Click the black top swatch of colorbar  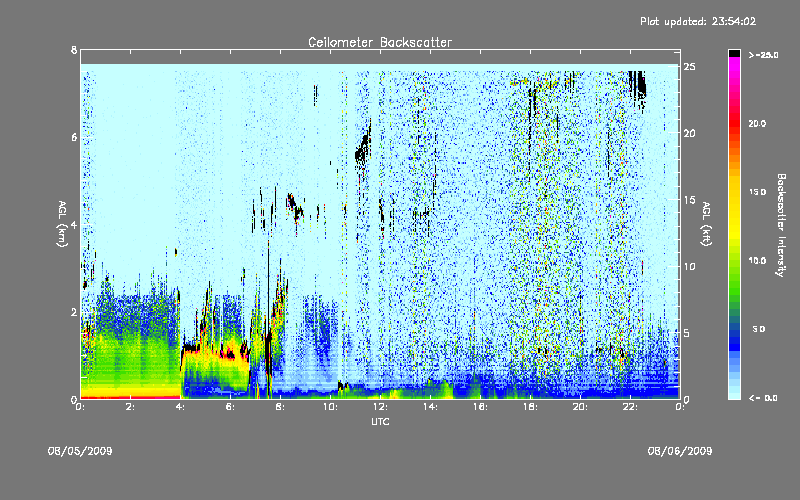click(734, 53)
